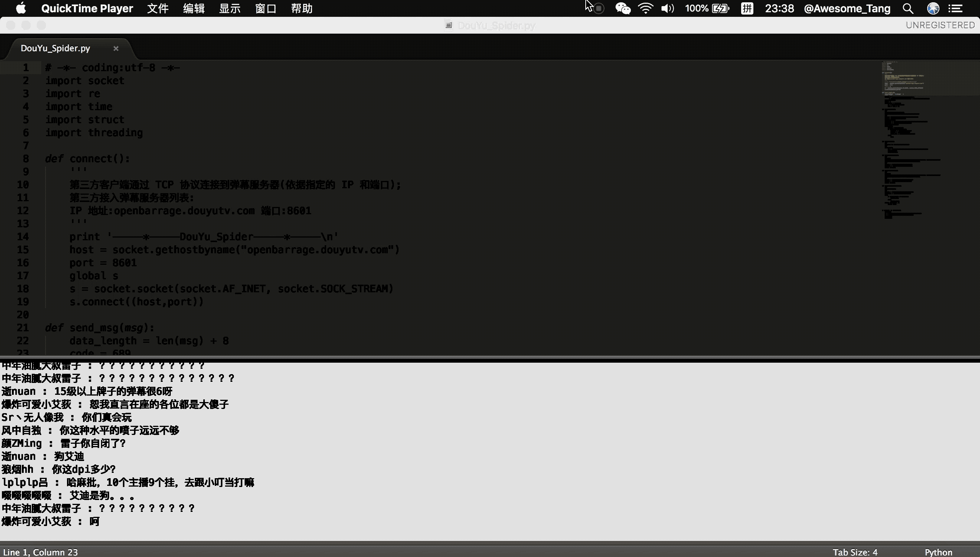Open the Tab Size: 4 selector
The height and width of the screenshot is (557, 980).
pos(855,552)
